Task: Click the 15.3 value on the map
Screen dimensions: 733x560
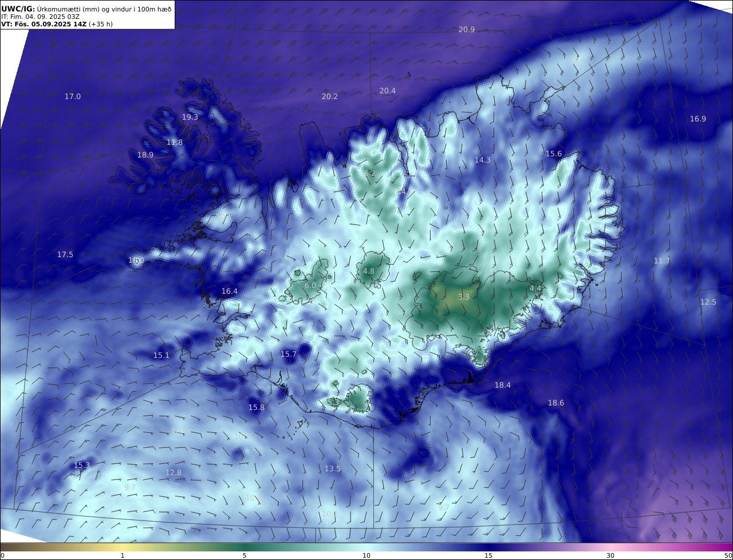Action: pos(82,466)
